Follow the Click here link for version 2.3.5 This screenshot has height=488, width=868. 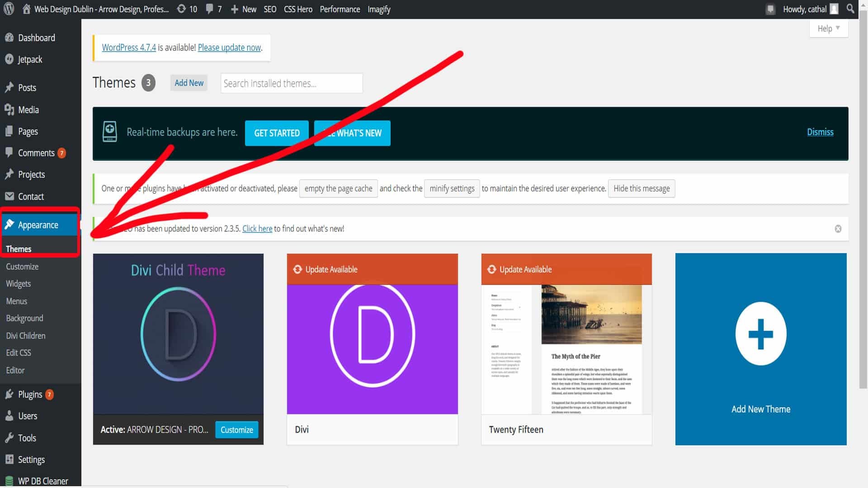pyautogui.click(x=257, y=229)
